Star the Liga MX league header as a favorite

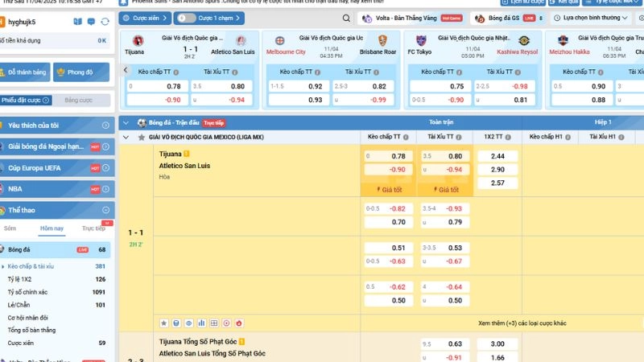[142, 137]
